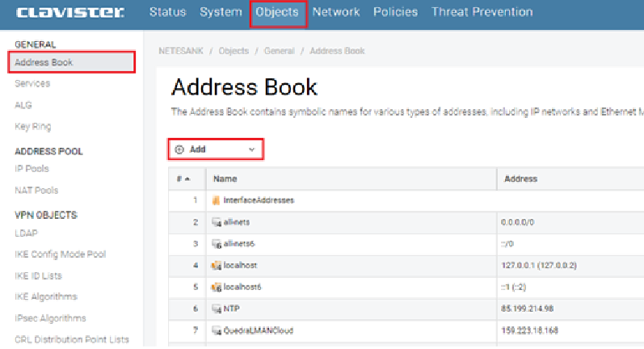Sort by the # column header
Viewport: 644px width, 349px height.
(x=183, y=179)
